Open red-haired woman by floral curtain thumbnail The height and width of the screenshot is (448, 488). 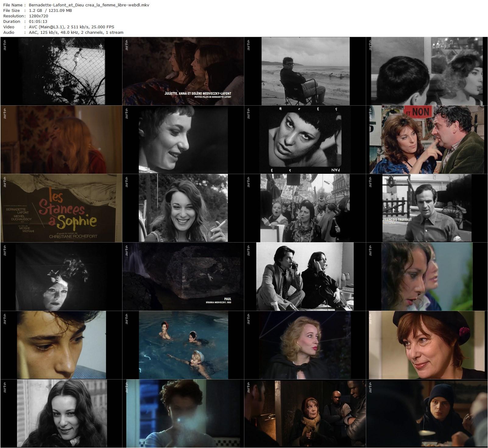61,140
